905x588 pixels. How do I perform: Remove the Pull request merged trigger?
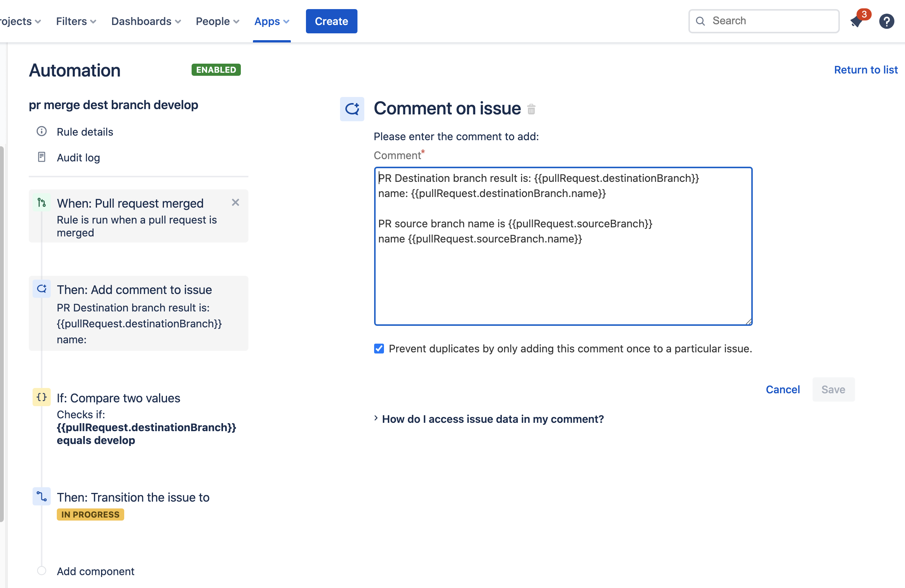[236, 203]
